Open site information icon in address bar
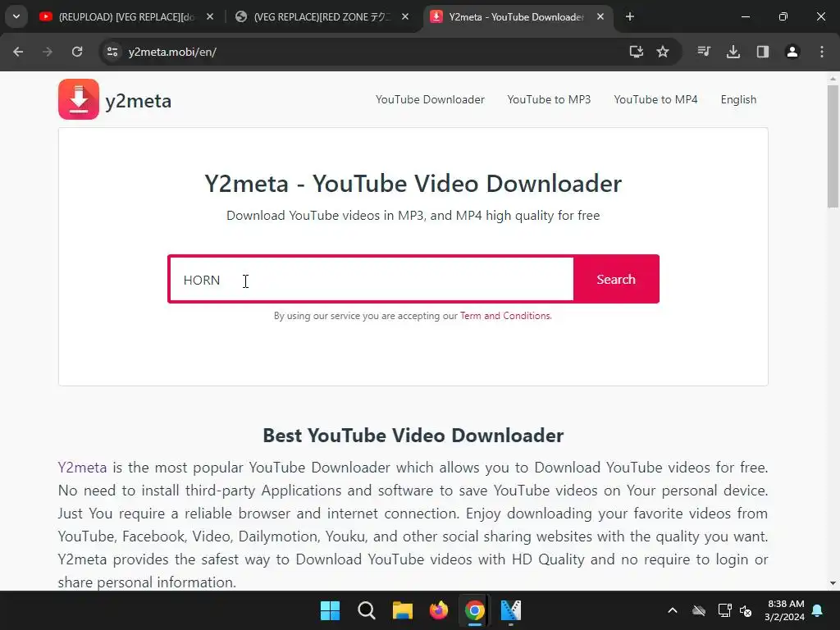840x630 pixels. (x=112, y=52)
